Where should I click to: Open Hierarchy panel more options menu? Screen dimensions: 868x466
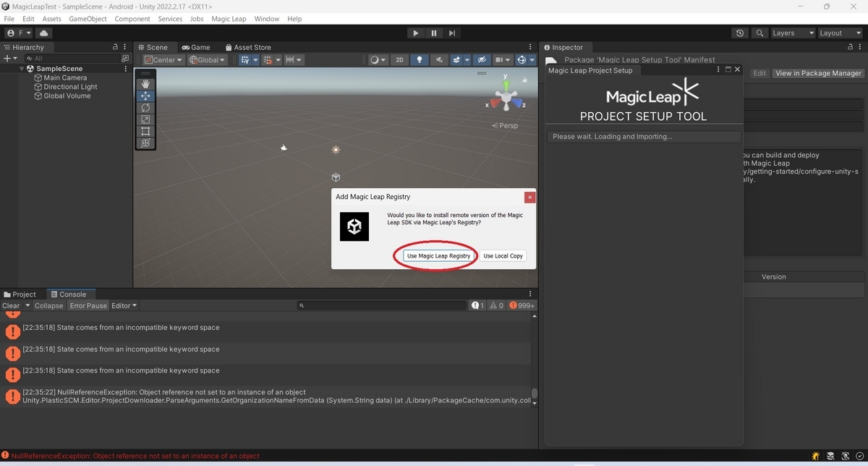[125, 47]
